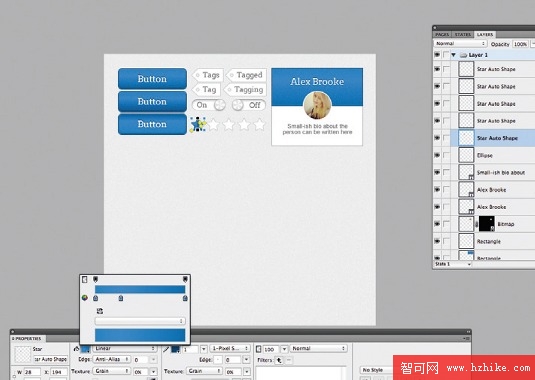Lock the Bitmap layer using its box
This screenshot has width=535, height=380.
(446, 224)
